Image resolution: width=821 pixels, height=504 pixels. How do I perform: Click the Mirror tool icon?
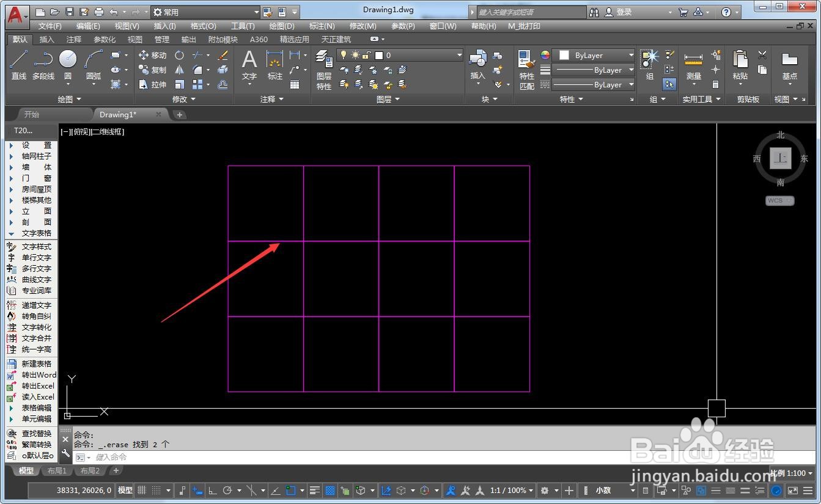point(179,70)
